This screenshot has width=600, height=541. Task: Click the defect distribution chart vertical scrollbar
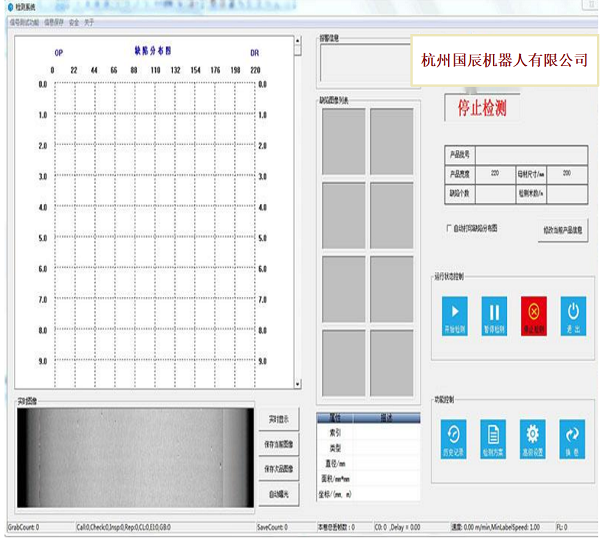(x=296, y=210)
